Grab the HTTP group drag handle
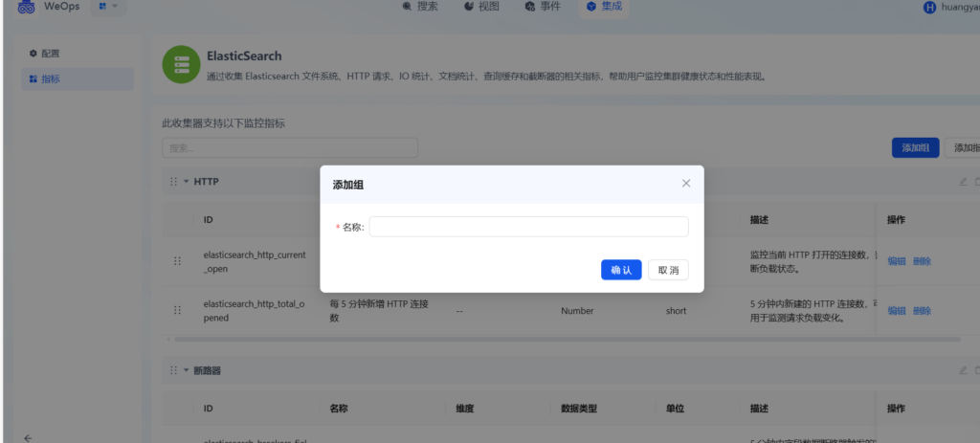 [x=173, y=182]
